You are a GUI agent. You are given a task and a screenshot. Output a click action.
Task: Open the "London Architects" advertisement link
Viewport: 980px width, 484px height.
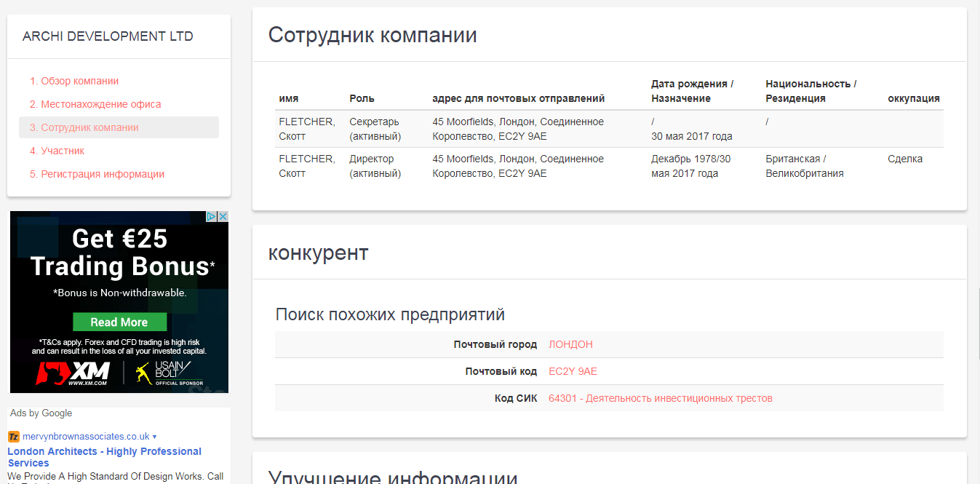pos(104,456)
